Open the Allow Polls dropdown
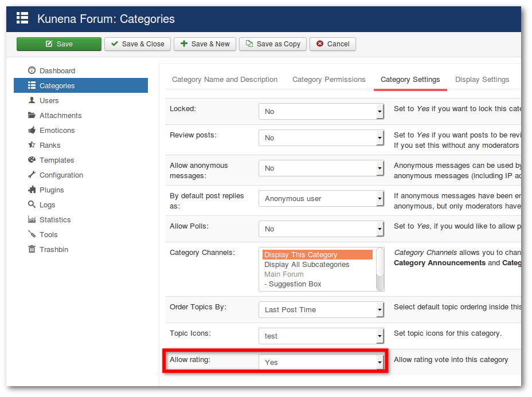The width and height of the screenshot is (532, 397). point(321,229)
